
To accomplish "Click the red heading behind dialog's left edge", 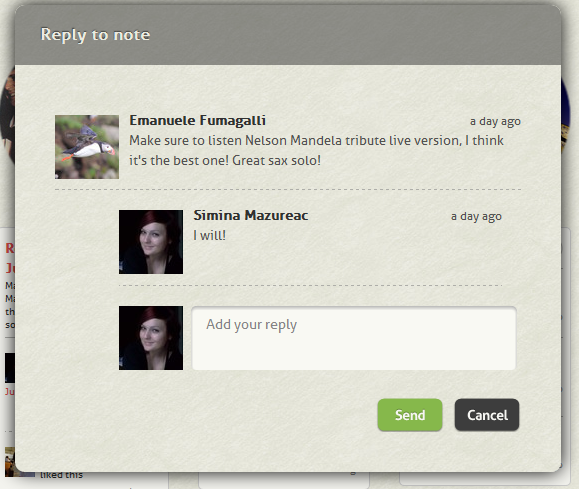I will pos(10,258).
